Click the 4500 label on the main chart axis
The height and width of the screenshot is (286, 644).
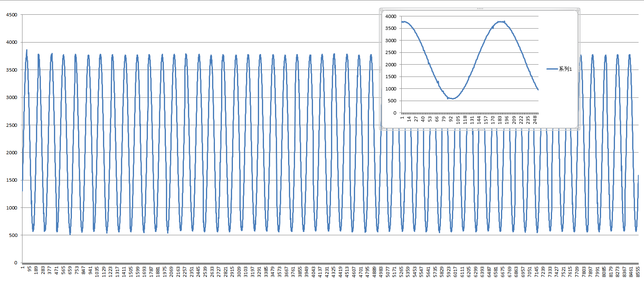[12, 15]
